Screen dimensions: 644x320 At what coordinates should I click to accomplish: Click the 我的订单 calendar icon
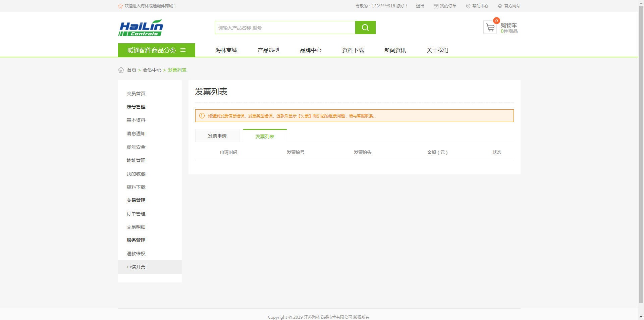point(436,6)
